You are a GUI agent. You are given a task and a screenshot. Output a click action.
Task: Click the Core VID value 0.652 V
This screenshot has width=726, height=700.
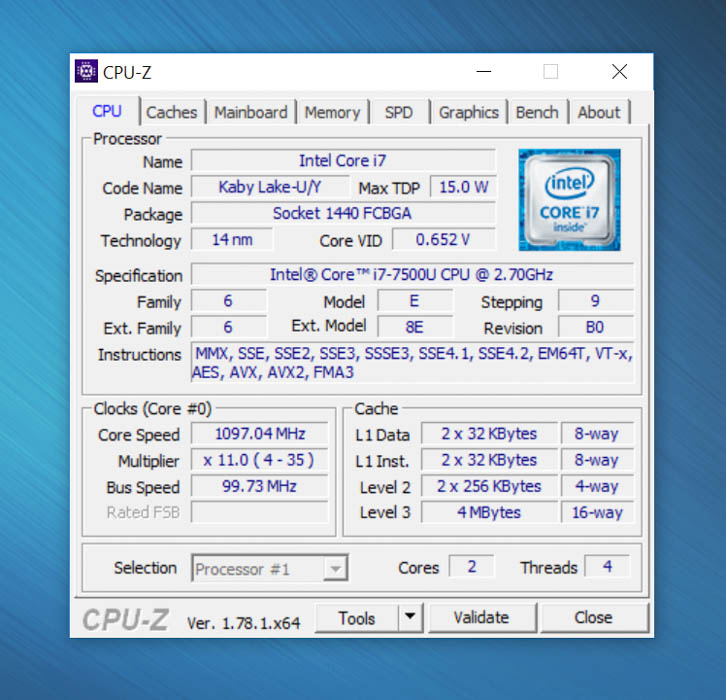444,239
